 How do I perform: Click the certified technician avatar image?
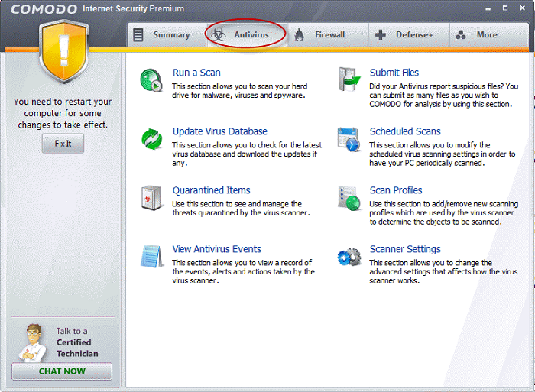30,342
